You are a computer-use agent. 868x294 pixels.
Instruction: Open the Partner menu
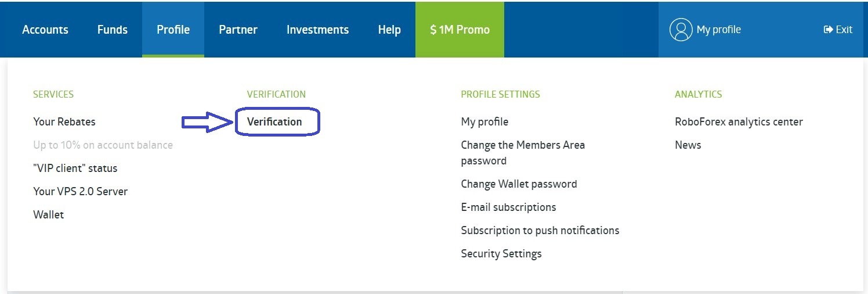[238, 30]
